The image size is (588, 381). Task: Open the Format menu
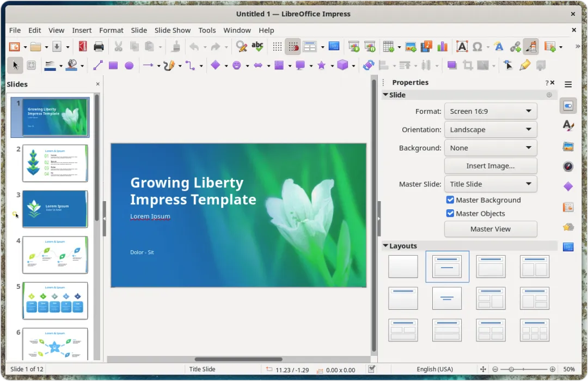pos(111,30)
